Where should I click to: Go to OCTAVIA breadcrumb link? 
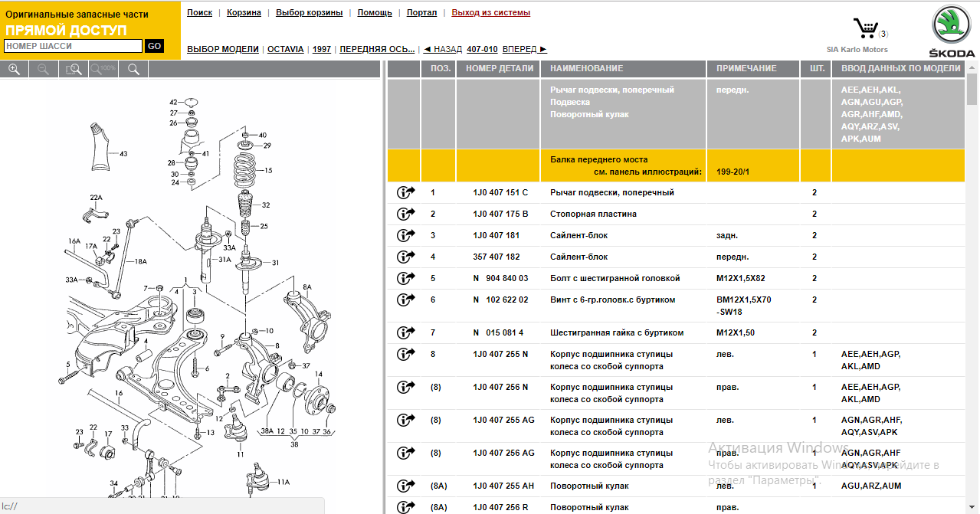click(x=286, y=49)
